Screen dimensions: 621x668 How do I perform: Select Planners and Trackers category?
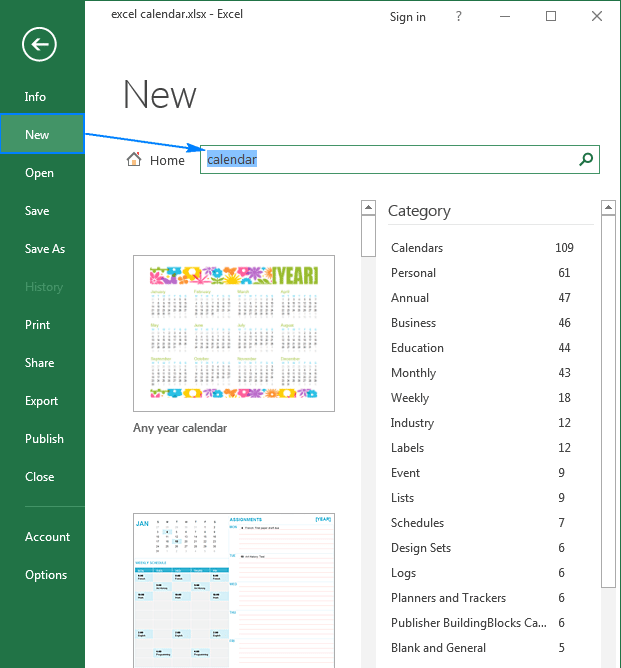448,598
